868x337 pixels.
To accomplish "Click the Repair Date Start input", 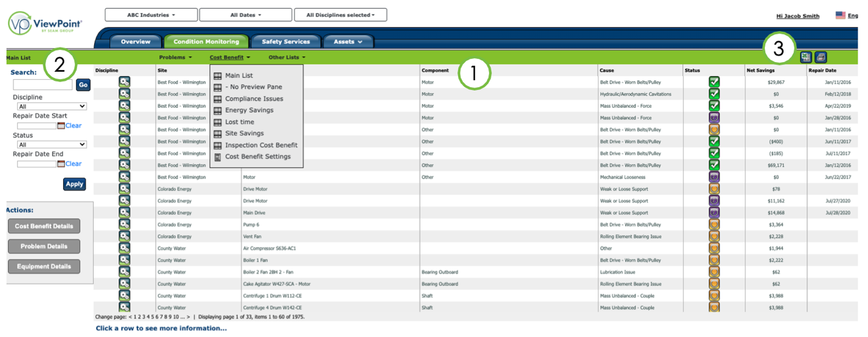I will pos(37,126).
